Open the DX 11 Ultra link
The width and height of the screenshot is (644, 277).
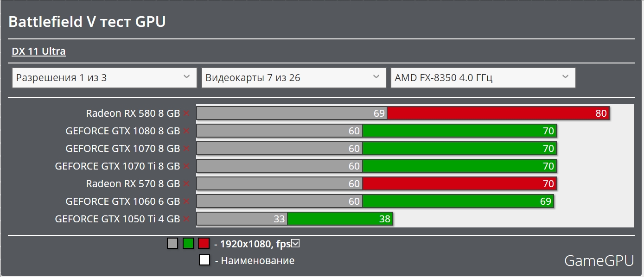pos(38,51)
